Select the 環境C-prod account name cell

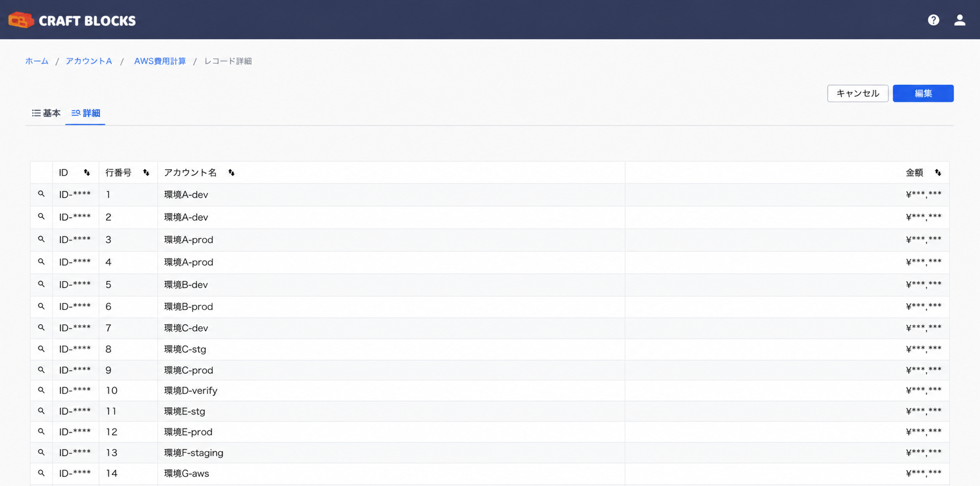391,370
